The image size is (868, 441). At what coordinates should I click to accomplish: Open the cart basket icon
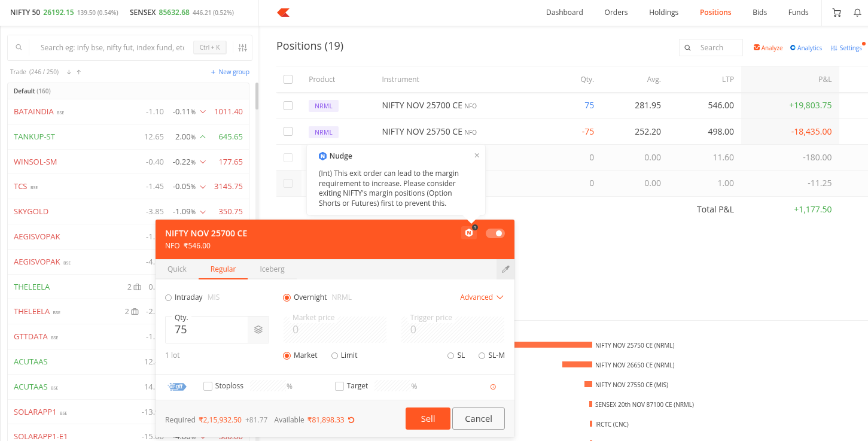[x=836, y=13]
